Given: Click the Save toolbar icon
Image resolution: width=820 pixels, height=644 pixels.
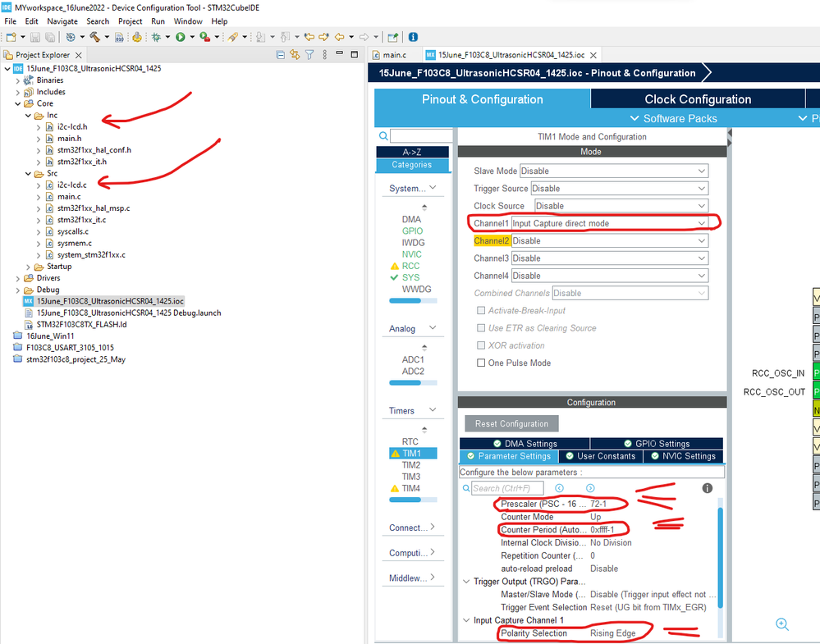Looking at the screenshot, I should pyautogui.click(x=35, y=37).
